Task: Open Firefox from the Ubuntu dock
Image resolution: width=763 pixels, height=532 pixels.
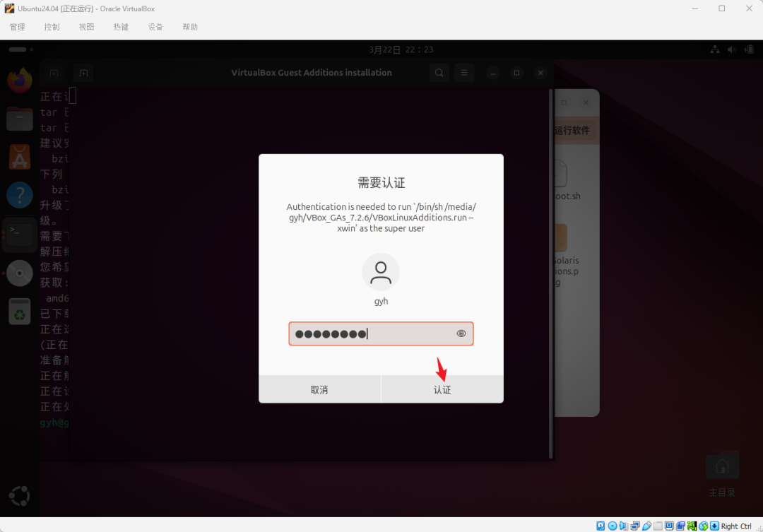Action: click(x=19, y=80)
